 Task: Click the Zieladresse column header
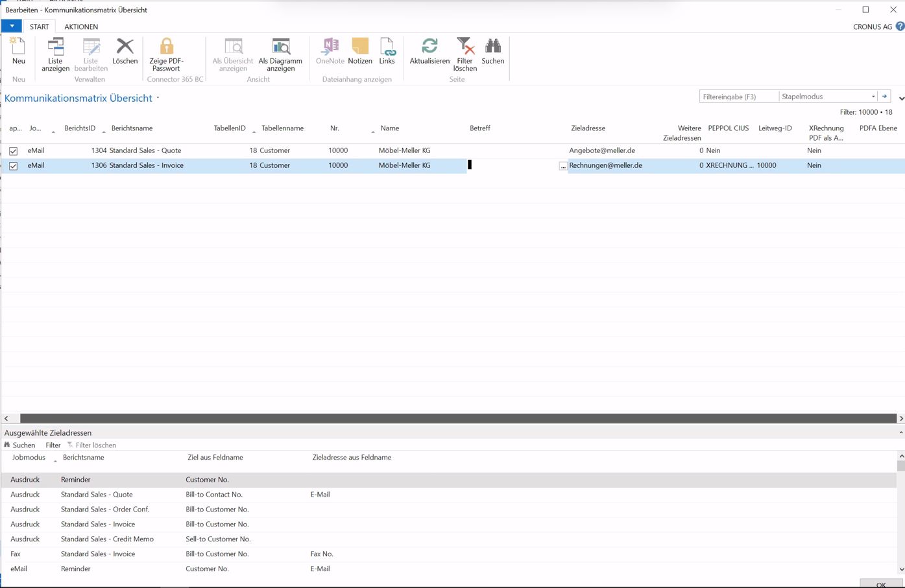click(x=588, y=128)
